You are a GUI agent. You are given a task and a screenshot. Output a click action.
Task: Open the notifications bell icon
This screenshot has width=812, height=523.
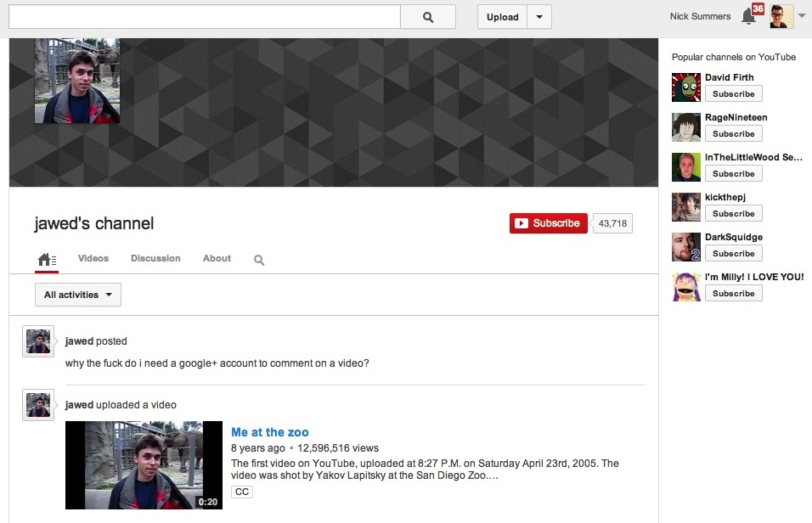point(747,17)
